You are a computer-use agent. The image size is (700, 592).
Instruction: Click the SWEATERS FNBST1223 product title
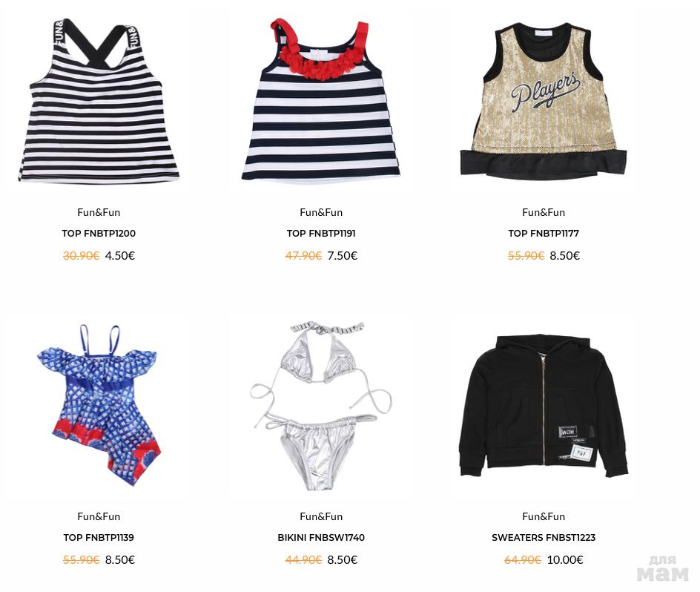pyautogui.click(x=544, y=538)
